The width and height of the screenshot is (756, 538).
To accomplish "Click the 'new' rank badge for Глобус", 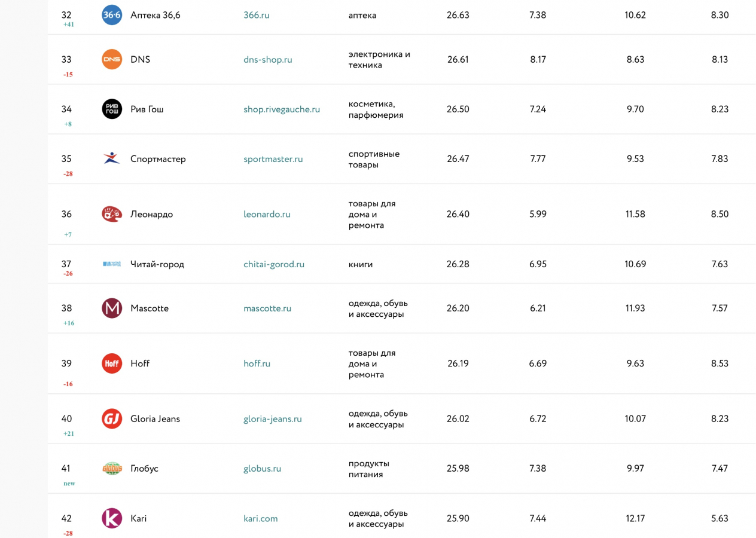I will click(69, 483).
